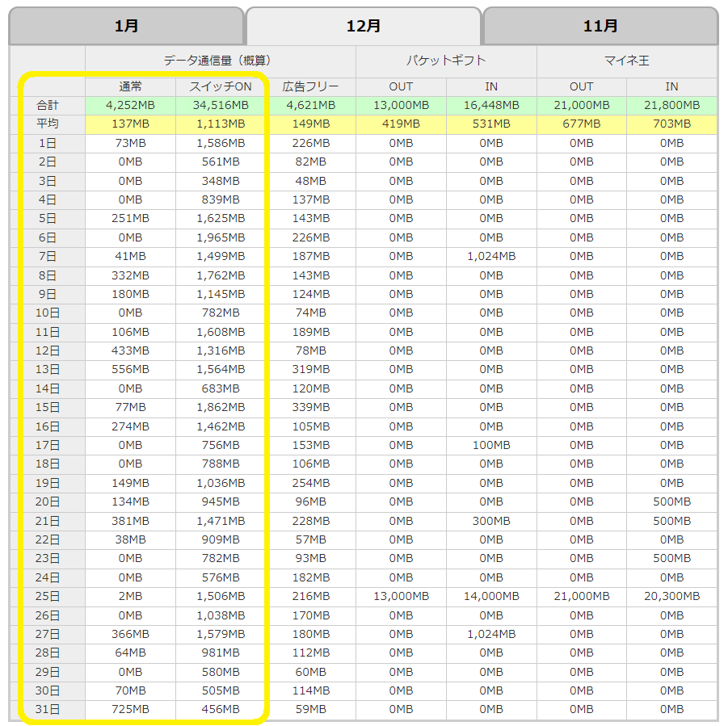This screenshot has width=728, height=726.
Task: Click the 16日 row label
Action: pyautogui.click(x=48, y=426)
